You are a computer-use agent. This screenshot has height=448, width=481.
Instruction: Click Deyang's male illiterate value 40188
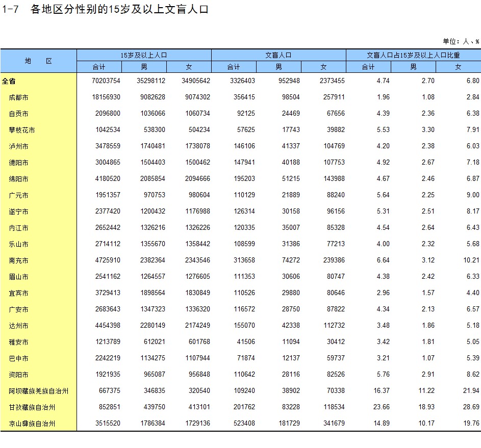click(x=291, y=162)
